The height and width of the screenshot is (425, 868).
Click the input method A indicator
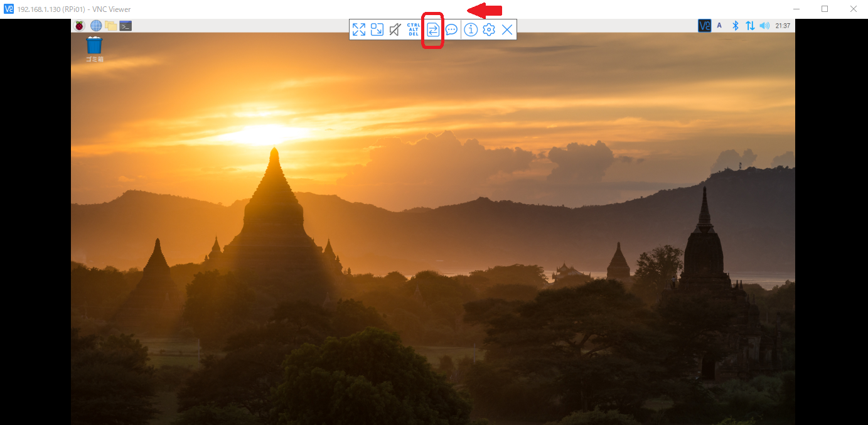click(x=719, y=26)
